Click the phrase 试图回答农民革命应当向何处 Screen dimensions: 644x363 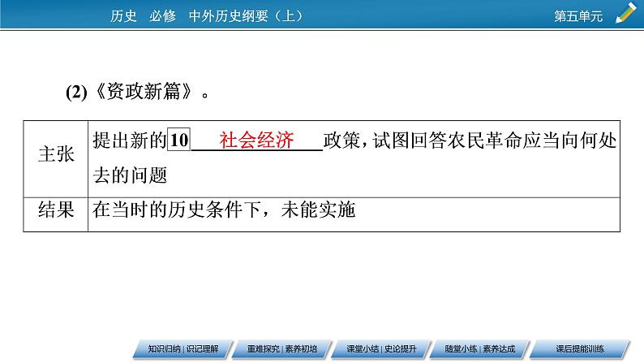click(495, 140)
